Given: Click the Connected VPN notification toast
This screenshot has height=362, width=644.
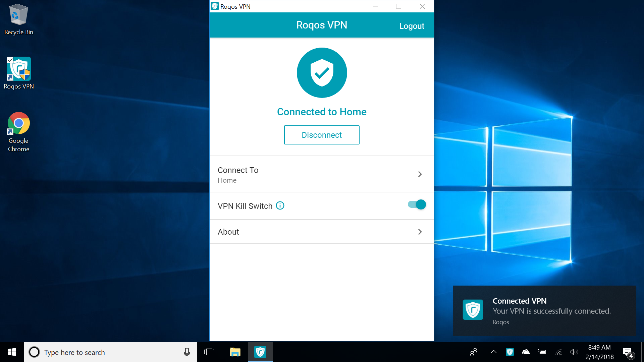Looking at the screenshot, I should pyautogui.click(x=544, y=311).
